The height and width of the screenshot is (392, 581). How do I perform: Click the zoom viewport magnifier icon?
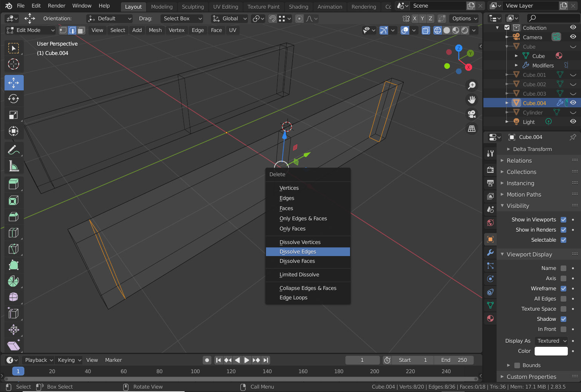[x=472, y=85]
